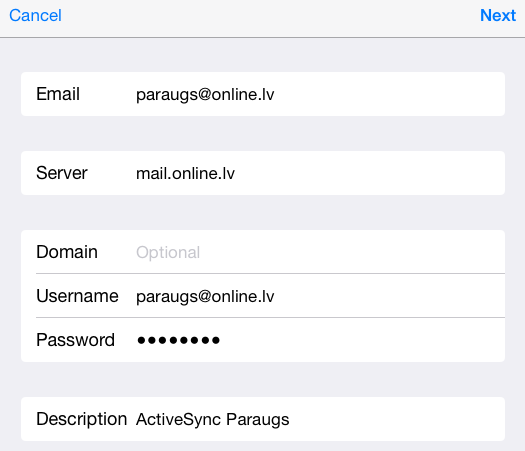The height and width of the screenshot is (451, 525).
Task: Click empty space right of Email address
Action: click(x=388, y=94)
